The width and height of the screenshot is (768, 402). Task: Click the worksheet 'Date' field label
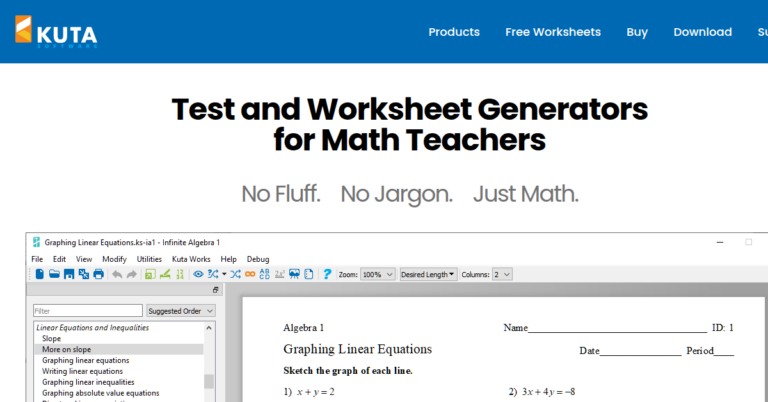pos(589,351)
